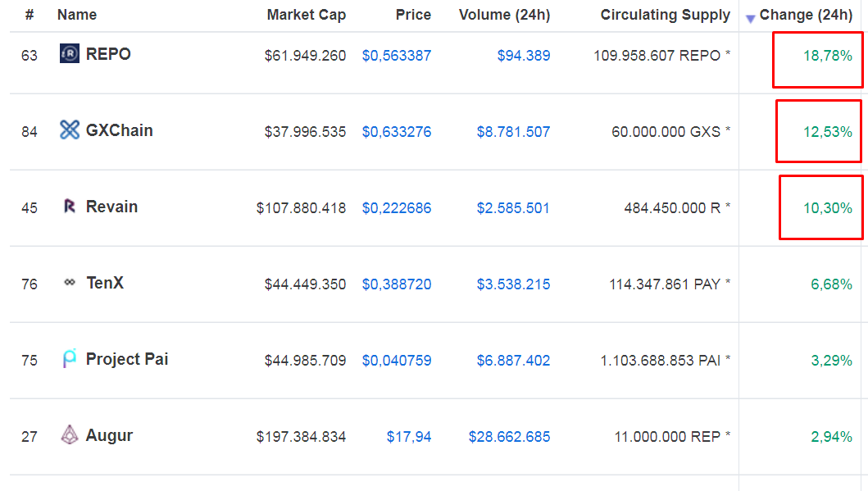The image size is (868, 491).
Task: Open Revain volume $2.585.501 link
Action: 513,208
